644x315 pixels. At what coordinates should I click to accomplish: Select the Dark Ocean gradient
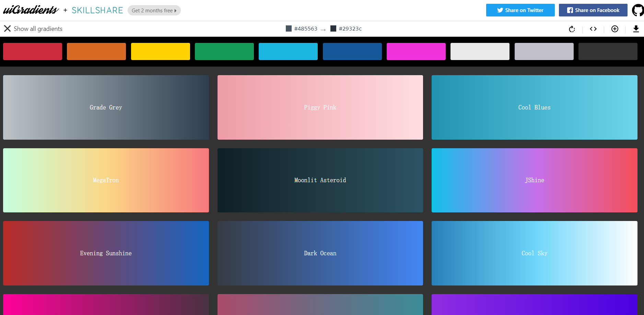point(320,253)
